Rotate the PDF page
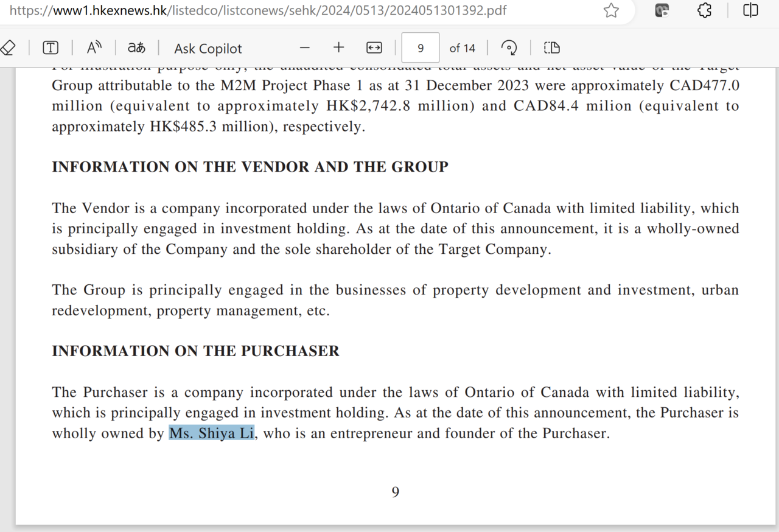This screenshot has height=532, width=779. [509, 47]
